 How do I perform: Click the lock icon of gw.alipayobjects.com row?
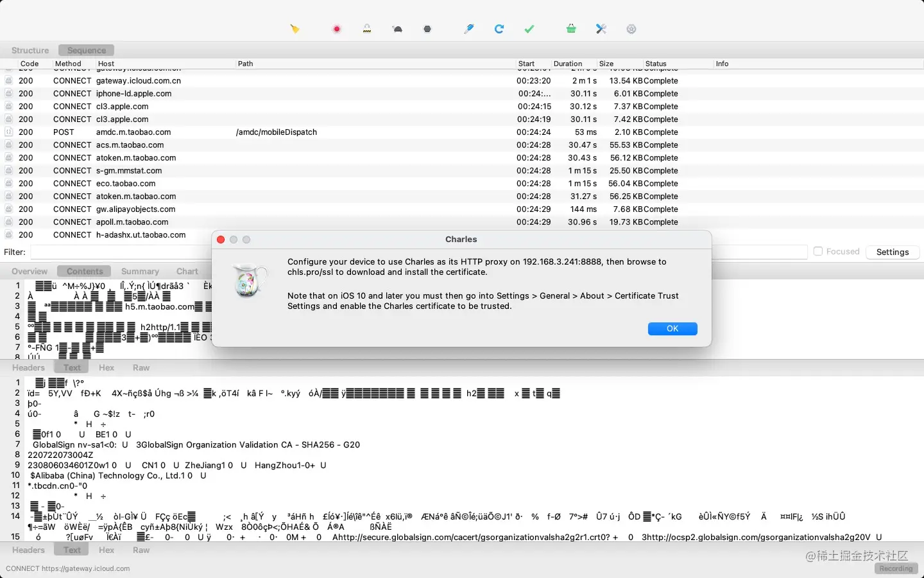point(9,209)
